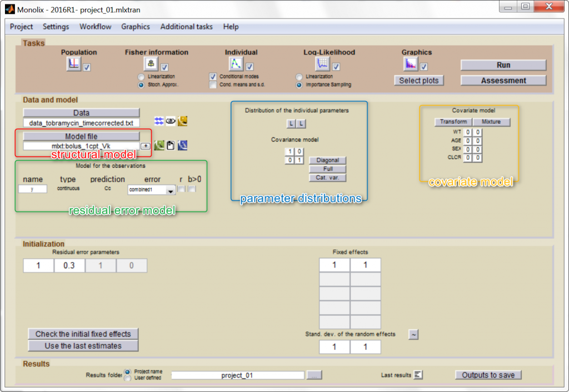This screenshot has width=569, height=392.
Task: Click the plus button beside model file name
Action: (x=145, y=146)
